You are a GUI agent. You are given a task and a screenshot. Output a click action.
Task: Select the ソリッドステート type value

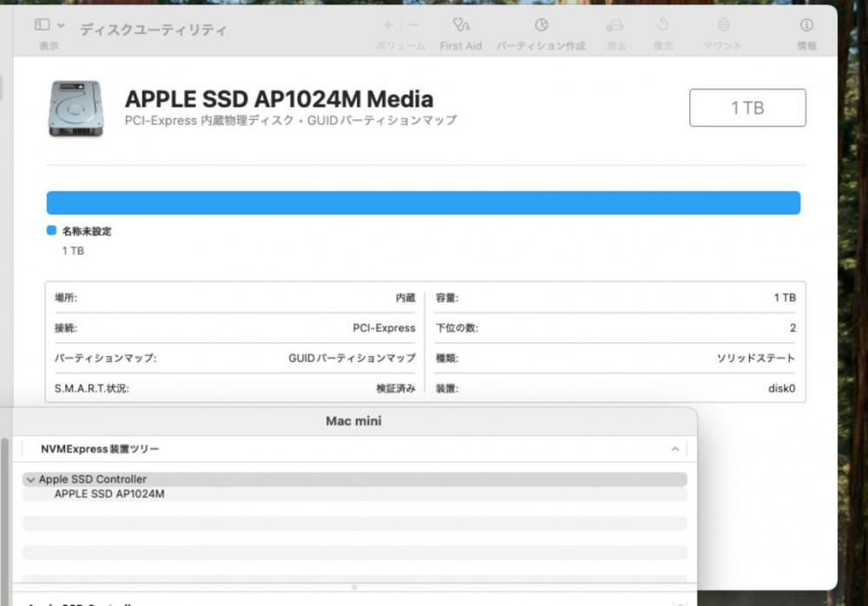coord(756,359)
